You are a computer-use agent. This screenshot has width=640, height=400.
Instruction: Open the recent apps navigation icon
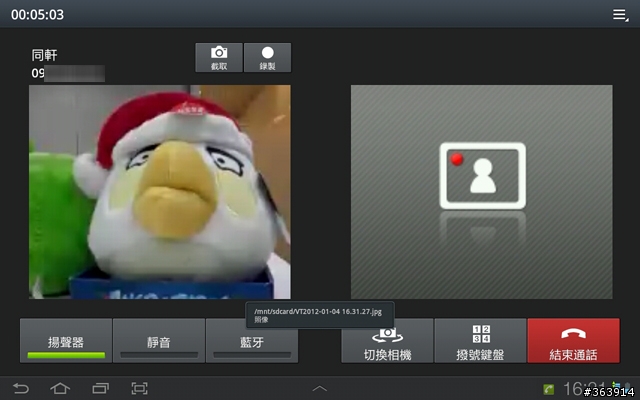click(100, 388)
